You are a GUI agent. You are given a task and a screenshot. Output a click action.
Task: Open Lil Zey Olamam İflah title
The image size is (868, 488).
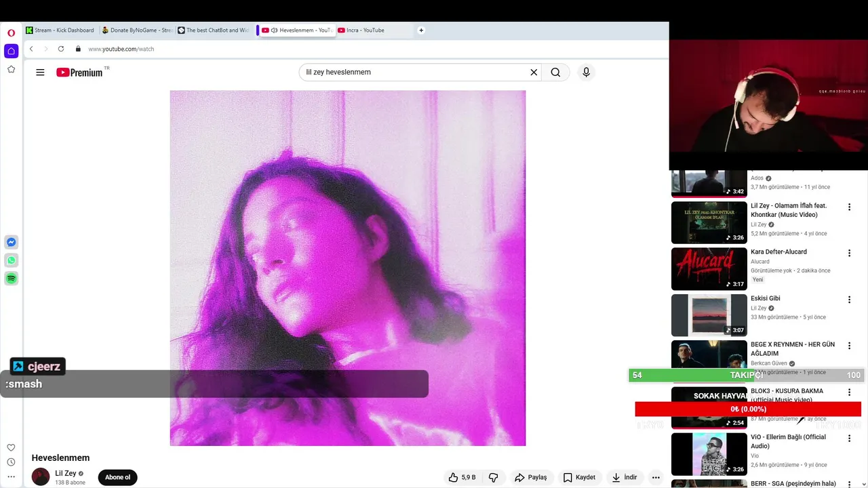(x=789, y=210)
